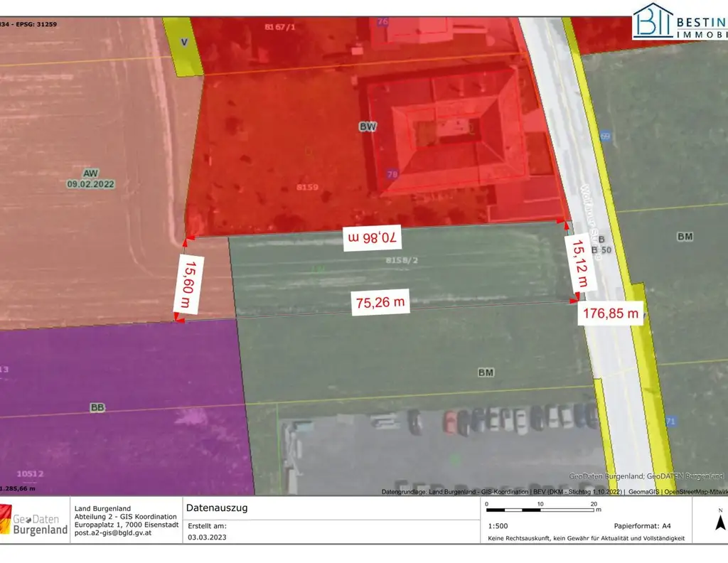
Task: Select the 75,26 m measurement label
Action: click(x=380, y=301)
